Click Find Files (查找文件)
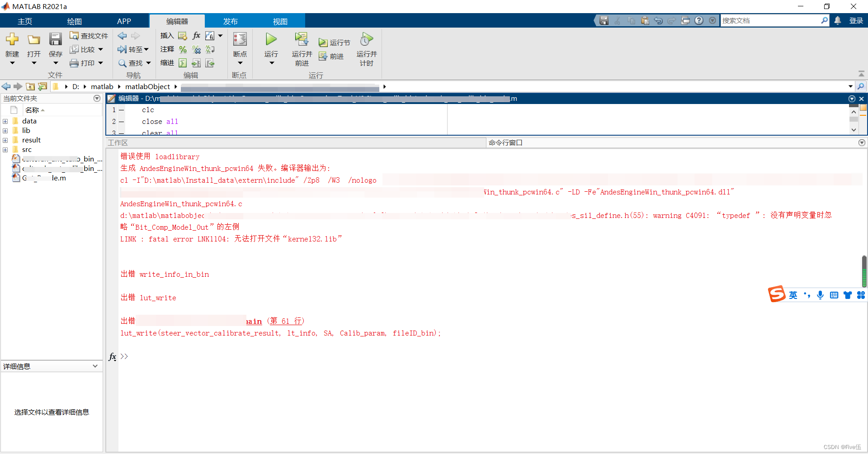This screenshot has height=454, width=868. (89, 36)
